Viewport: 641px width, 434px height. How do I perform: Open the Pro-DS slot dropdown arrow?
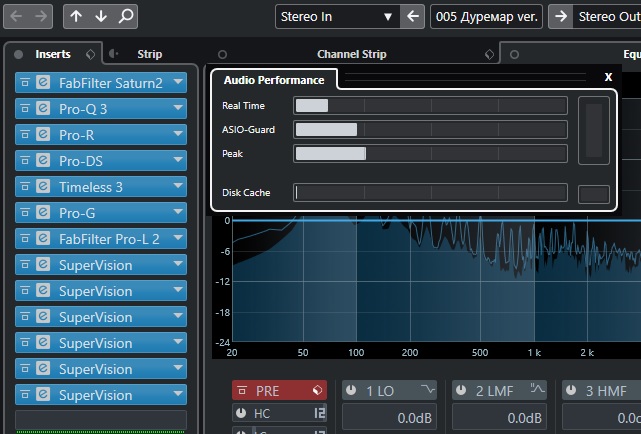[178, 160]
